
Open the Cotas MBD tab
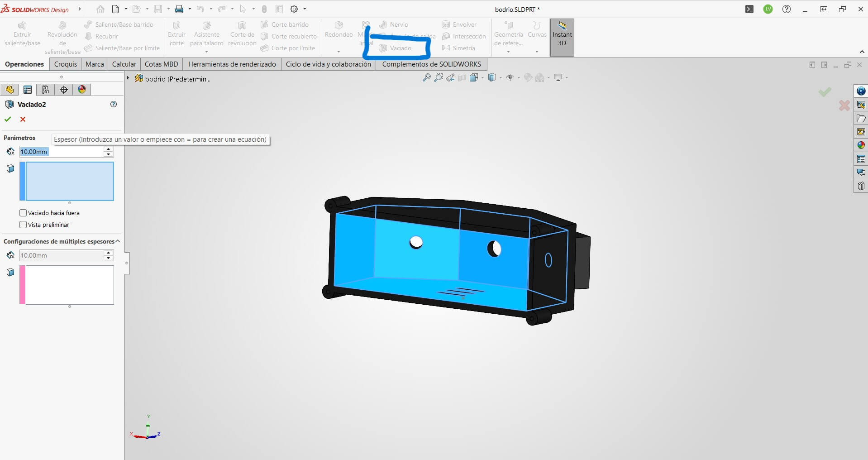[162, 64]
